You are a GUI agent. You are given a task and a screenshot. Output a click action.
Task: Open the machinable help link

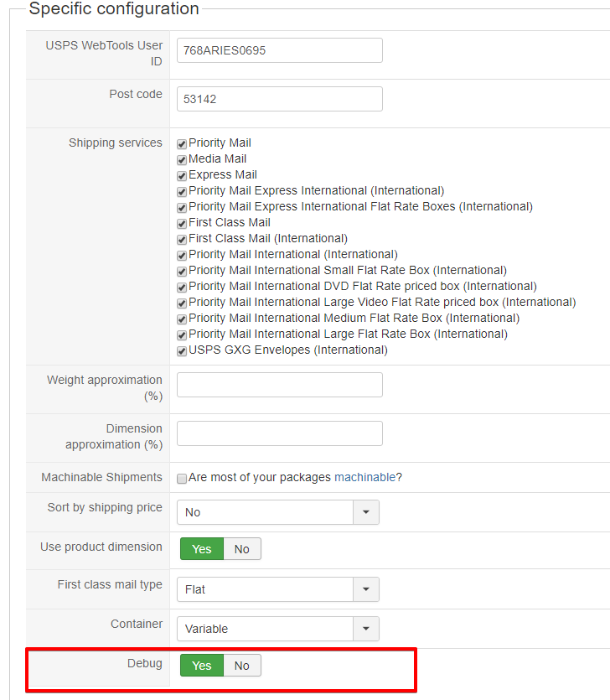(x=364, y=477)
